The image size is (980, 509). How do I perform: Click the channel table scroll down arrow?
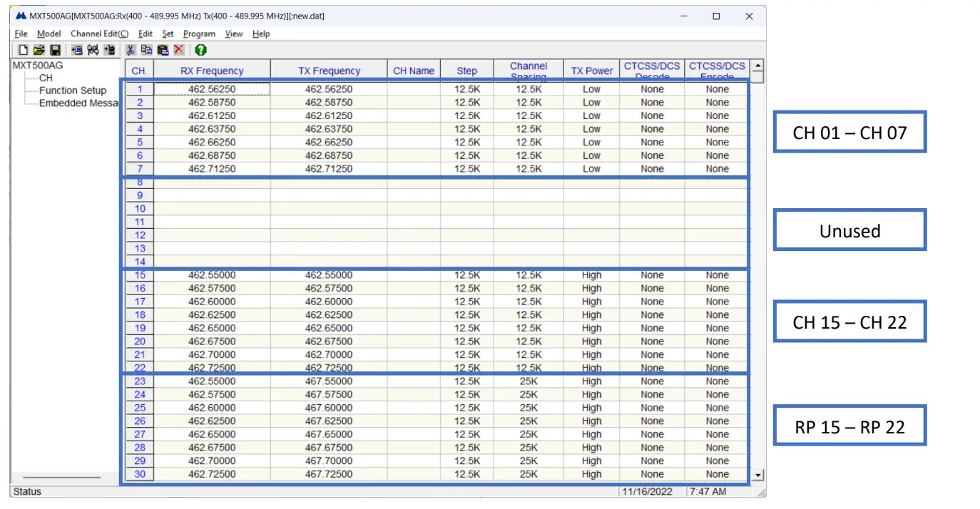[x=757, y=475]
